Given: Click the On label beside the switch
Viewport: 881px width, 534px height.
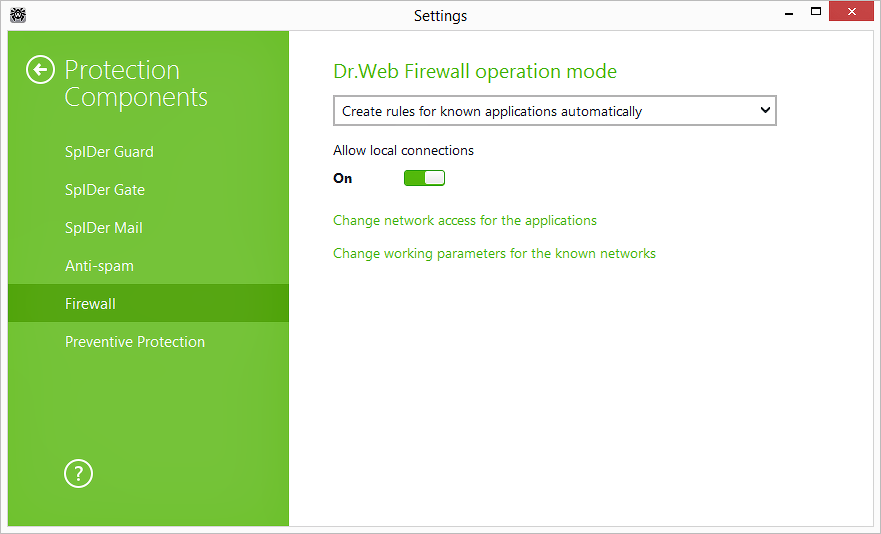Looking at the screenshot, I should coord(343,179).
